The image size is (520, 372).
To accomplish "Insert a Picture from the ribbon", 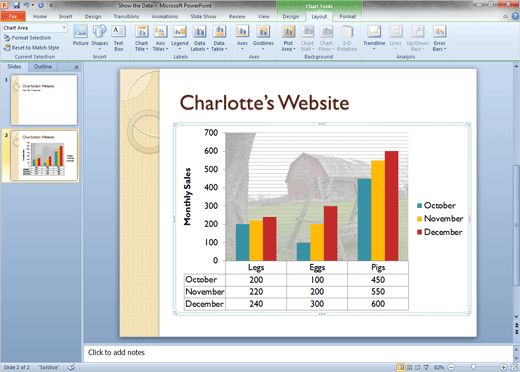I will point(81,35).
